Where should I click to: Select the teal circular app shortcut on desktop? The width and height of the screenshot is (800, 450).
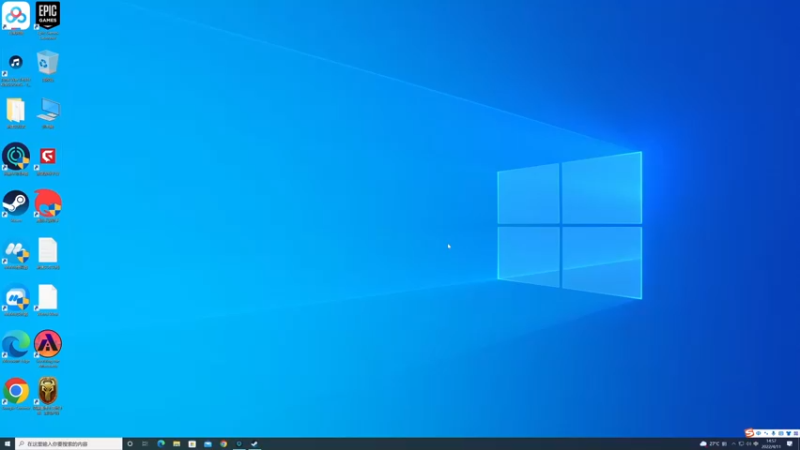pos(16,156)
